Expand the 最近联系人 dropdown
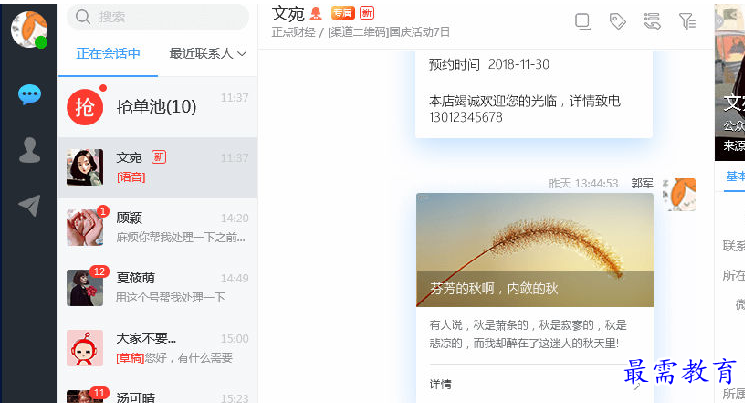Viewport: 745px width, 403px height. 208,54
